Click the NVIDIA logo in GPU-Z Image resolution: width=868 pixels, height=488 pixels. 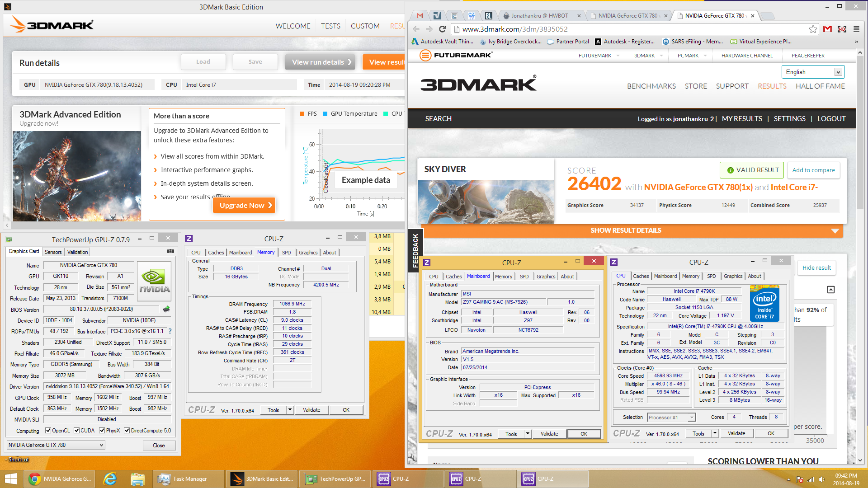point(154,281)
